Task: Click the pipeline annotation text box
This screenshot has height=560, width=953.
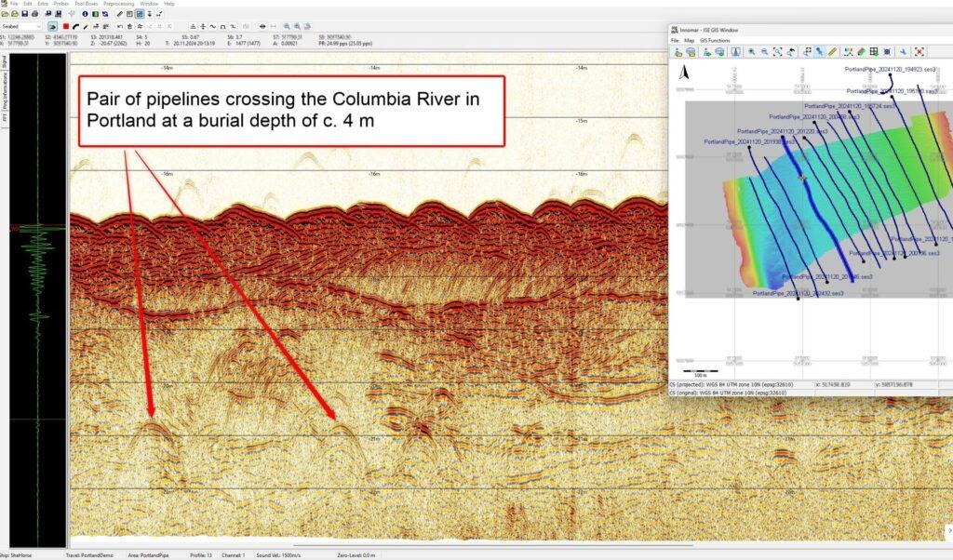Action: click(290, 111)
